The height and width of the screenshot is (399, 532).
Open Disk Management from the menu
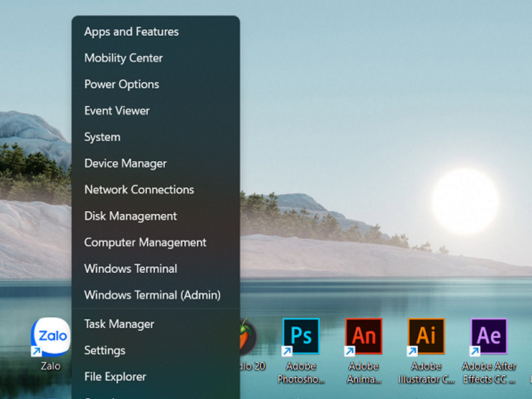click(x=130, y=216)
